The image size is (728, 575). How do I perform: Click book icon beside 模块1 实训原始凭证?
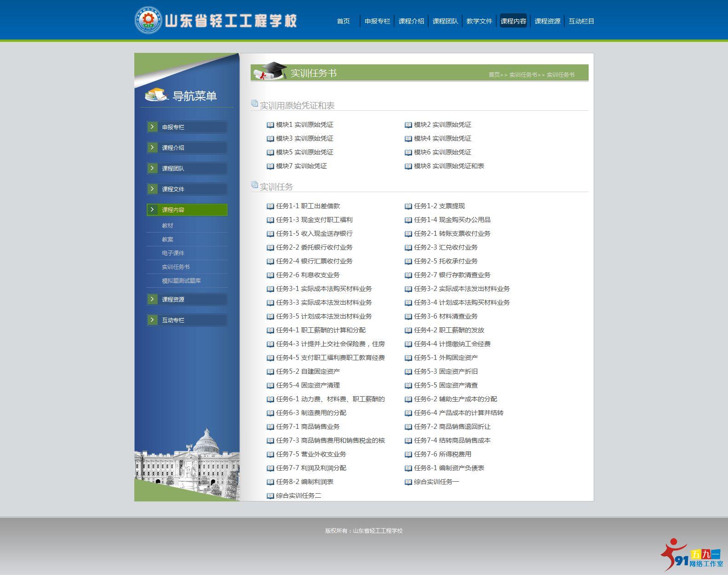tap(270, 125)
